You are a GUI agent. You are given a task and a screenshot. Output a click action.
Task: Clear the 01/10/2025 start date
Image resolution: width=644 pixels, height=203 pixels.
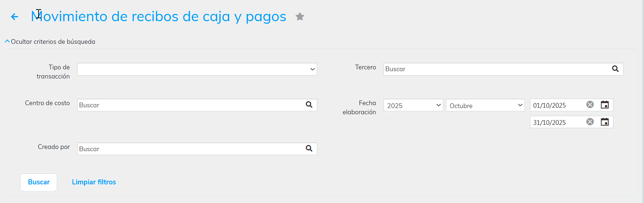coord(590,105)
